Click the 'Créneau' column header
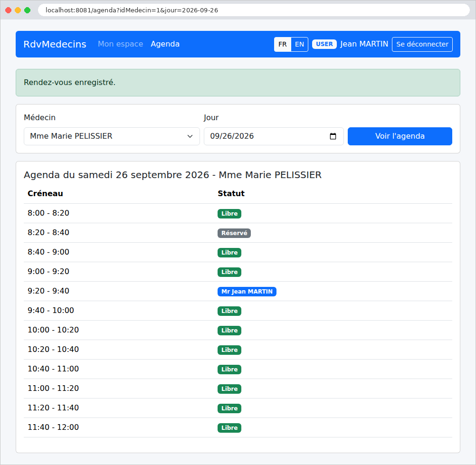 tap(45, 194)
